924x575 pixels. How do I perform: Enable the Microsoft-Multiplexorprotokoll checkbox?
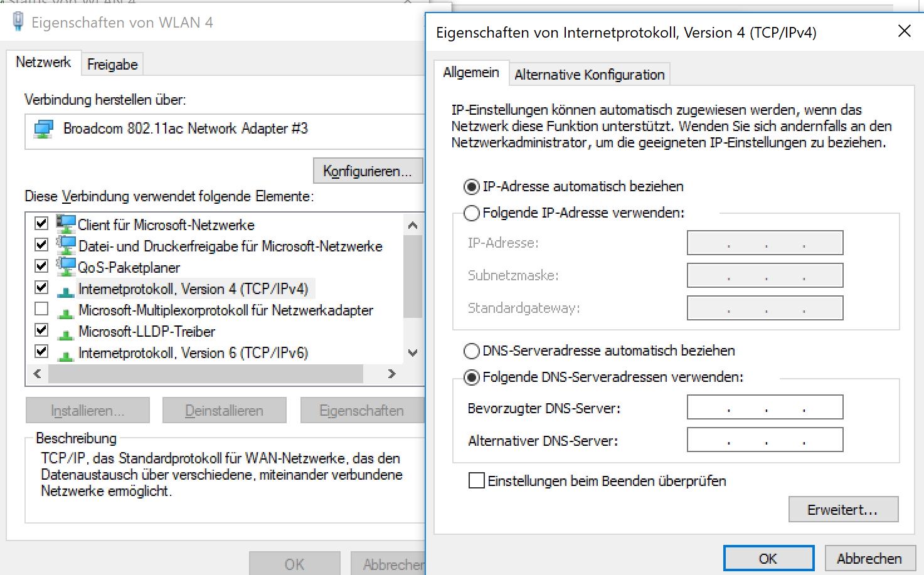[41, 309]
